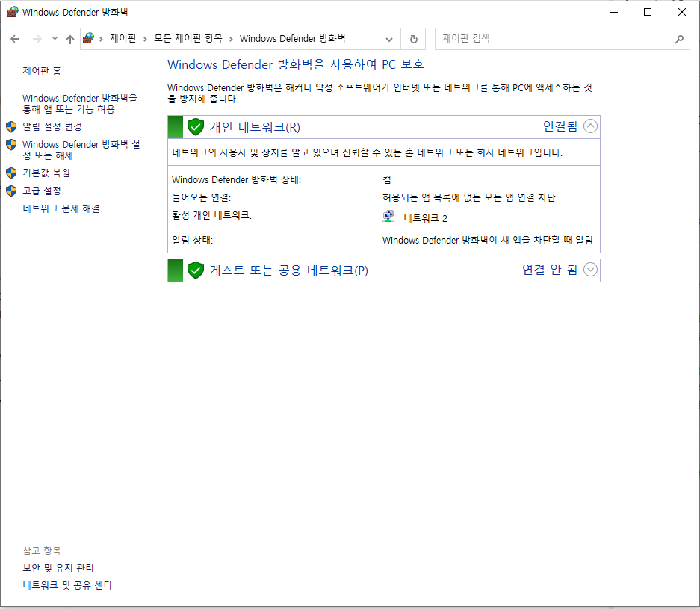Click the 활성 개인 네트워크: label
The image size is (700, 609).
[x=212, y=215]
